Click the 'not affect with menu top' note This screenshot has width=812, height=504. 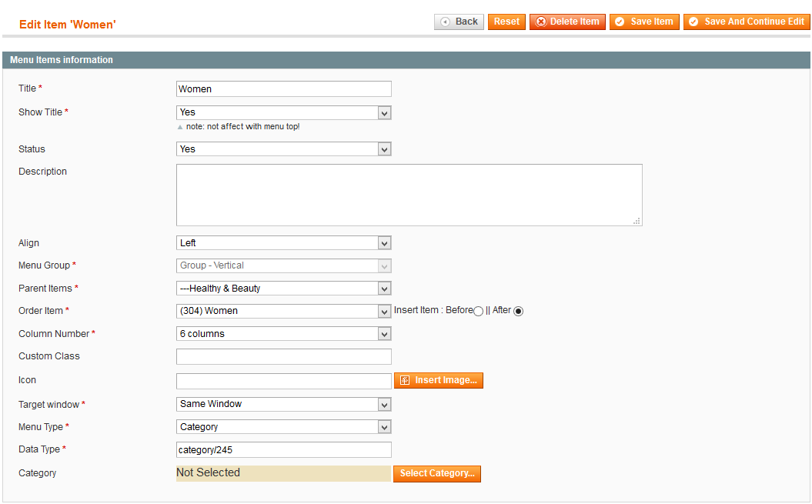(243, 126)
